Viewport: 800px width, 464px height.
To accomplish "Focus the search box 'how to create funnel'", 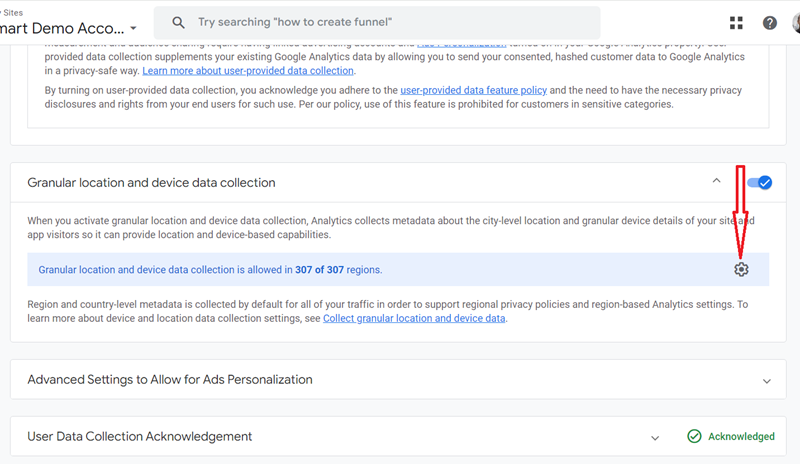I will point(377,22).
